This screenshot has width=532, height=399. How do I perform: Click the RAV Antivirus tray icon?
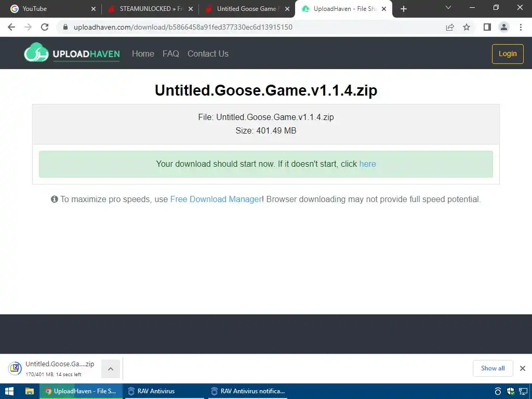(498, 391)
